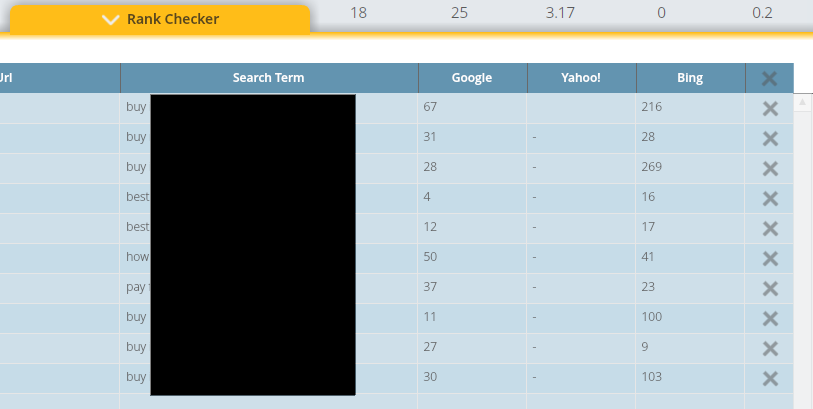Remove the row with Bing rank 103
Image resolution: width=813 pixels, height=409 pixels.
[x=770, y=378]
